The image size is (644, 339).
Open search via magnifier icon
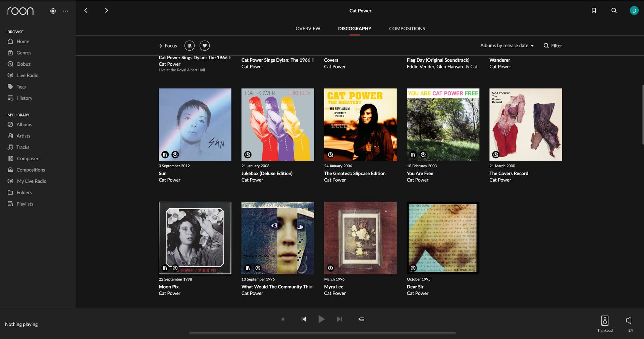click(614, 10)
